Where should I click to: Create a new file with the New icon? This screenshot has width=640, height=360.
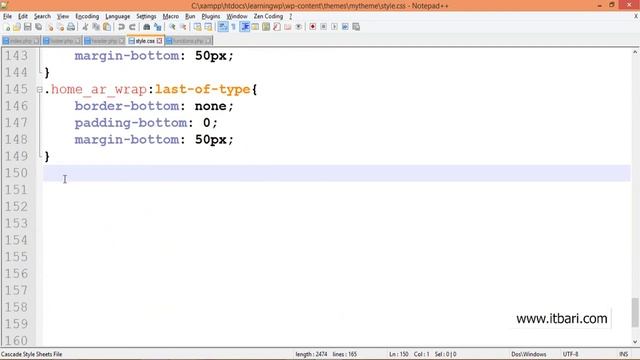tap(7, 27)
